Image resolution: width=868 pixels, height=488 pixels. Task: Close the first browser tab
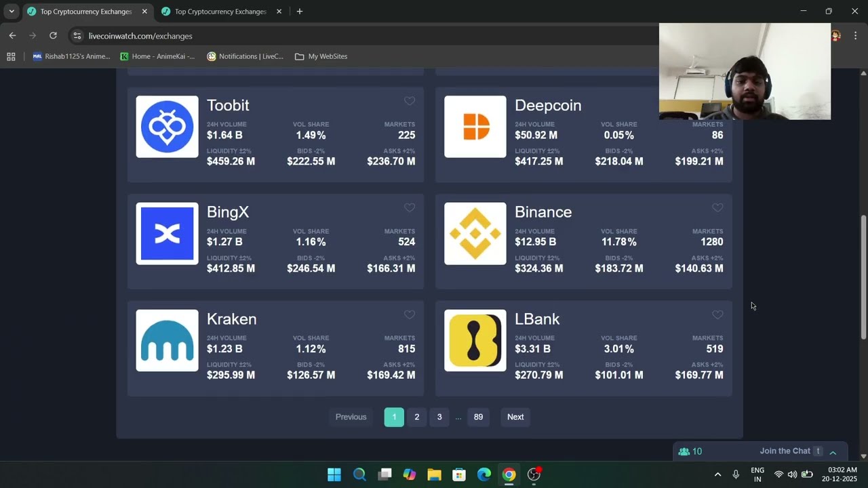144,12
